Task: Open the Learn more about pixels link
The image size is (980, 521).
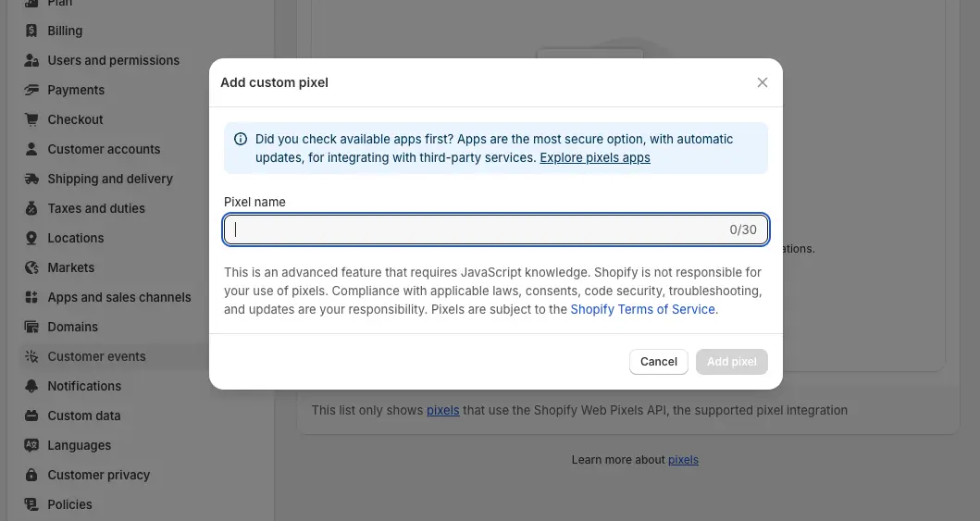Action: click(683, 460)
